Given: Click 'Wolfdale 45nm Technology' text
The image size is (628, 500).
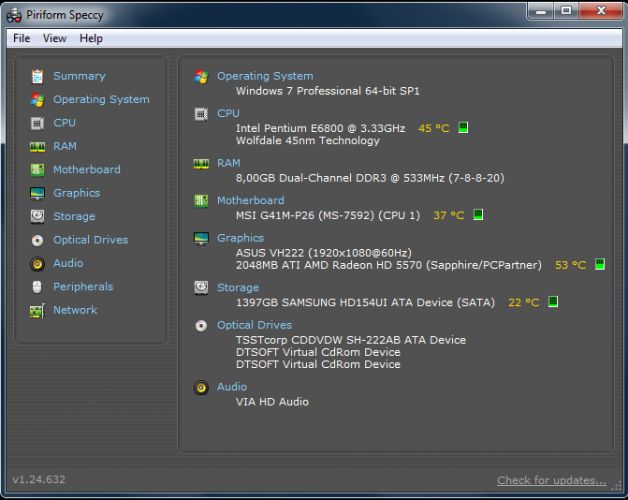Looking at the screenshot, I should [x=308, y=141].
